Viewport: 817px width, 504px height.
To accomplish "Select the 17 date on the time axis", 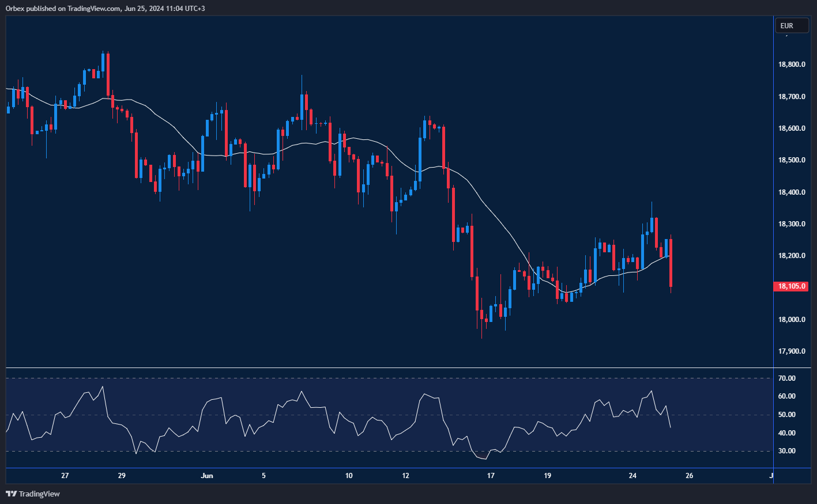I will pyautogui.click(x=491, y=476).
